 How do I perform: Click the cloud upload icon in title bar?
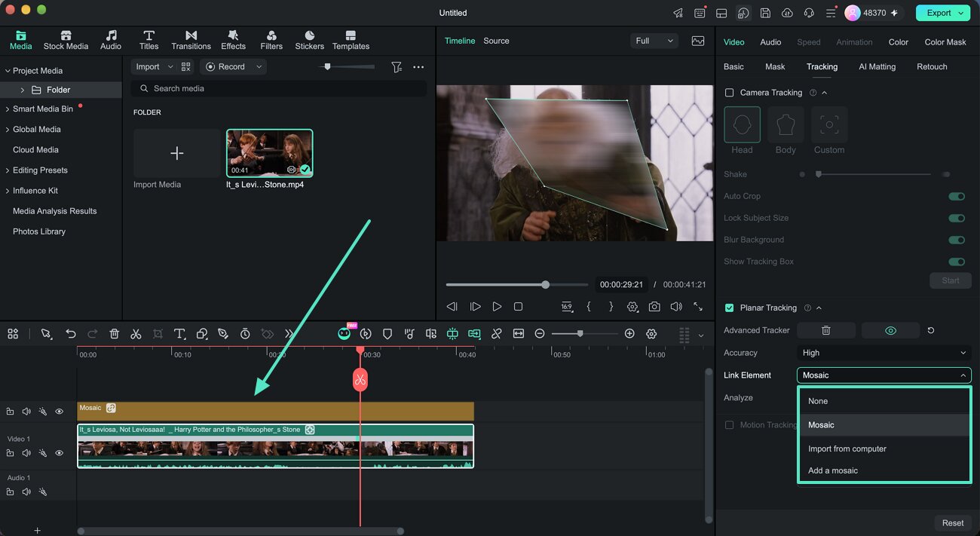pos(787,13)
